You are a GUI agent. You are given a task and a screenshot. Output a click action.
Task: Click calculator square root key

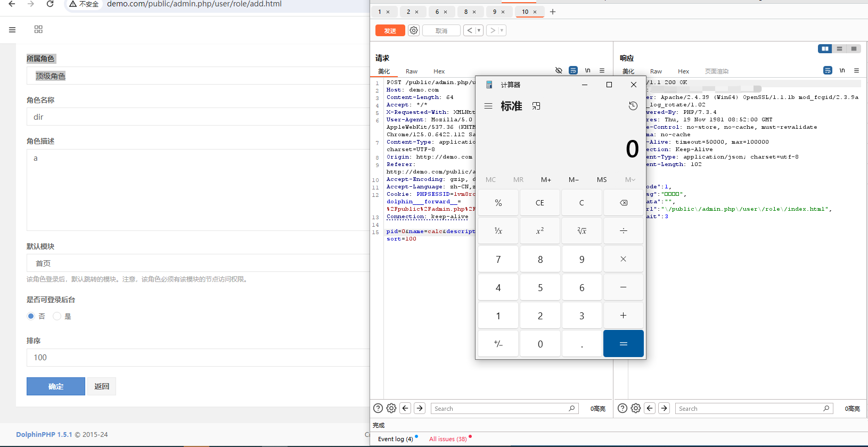point(582,231)
